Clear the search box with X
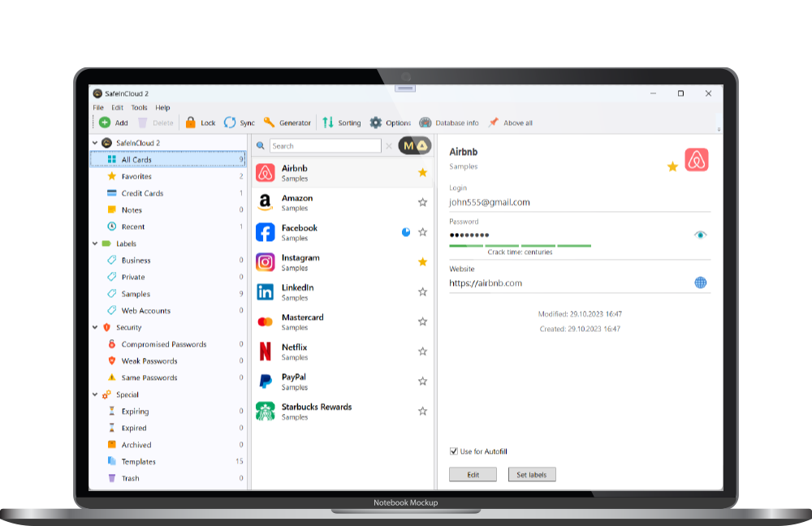 [x=389, y=146]
